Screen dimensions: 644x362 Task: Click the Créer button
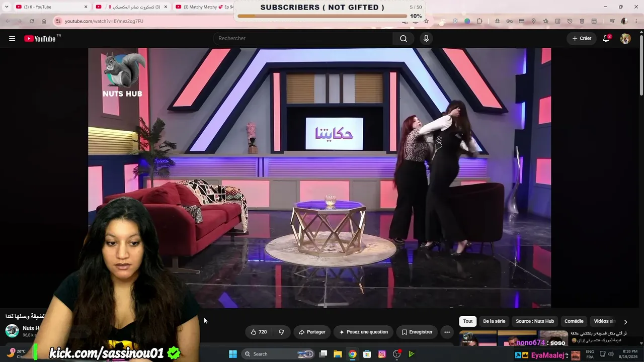582,39
